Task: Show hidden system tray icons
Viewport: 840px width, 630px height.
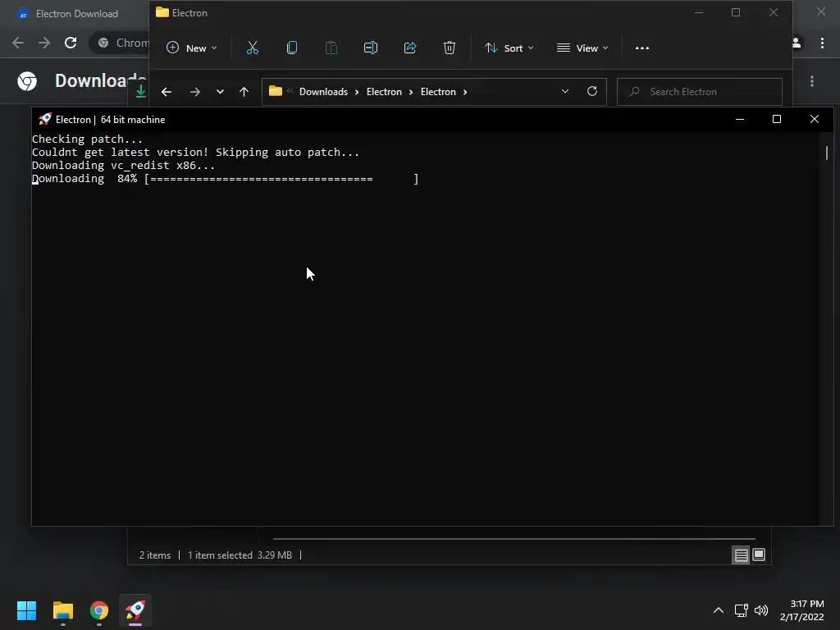Action: (x=719, y=610)
